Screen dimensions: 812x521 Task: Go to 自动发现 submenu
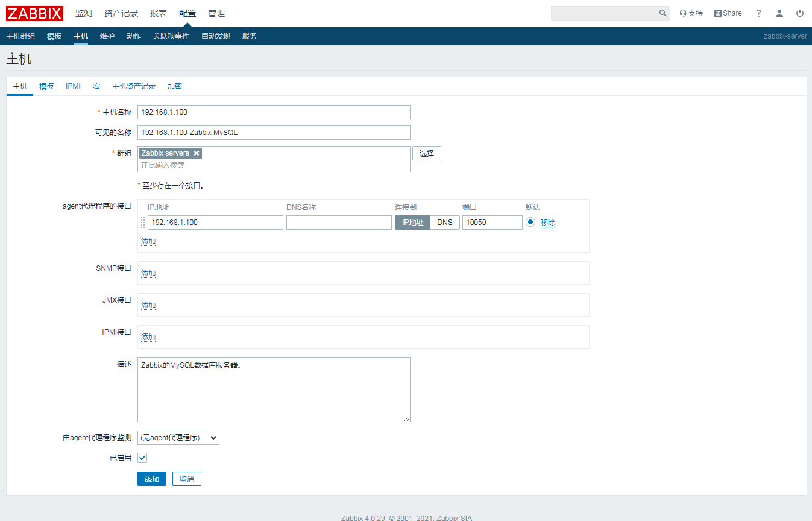216,36
